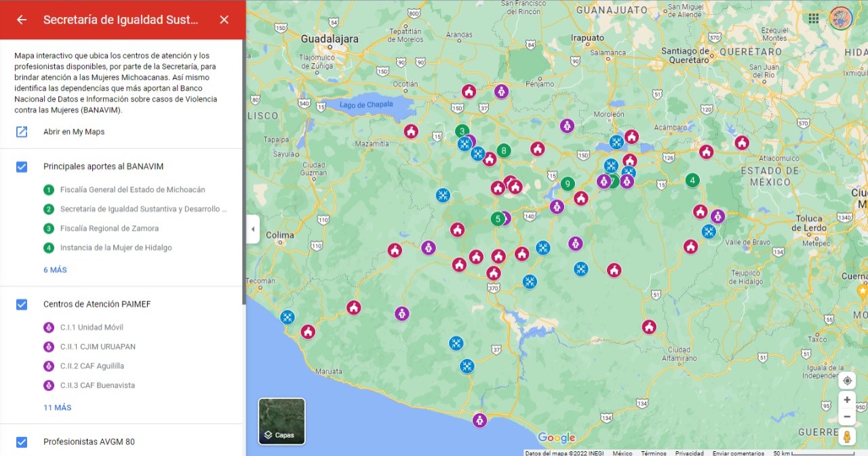
Task: Open Abrir en My Maps link
Action: 73,132
